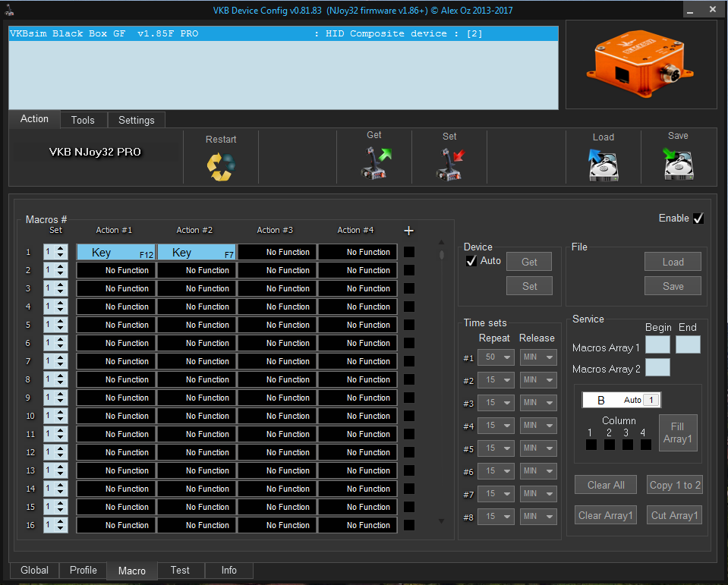Open the #4 Repeat dropdown
The height and width of the screenshot is (585, 728).
pyautogui.click(x=496, y=426)
